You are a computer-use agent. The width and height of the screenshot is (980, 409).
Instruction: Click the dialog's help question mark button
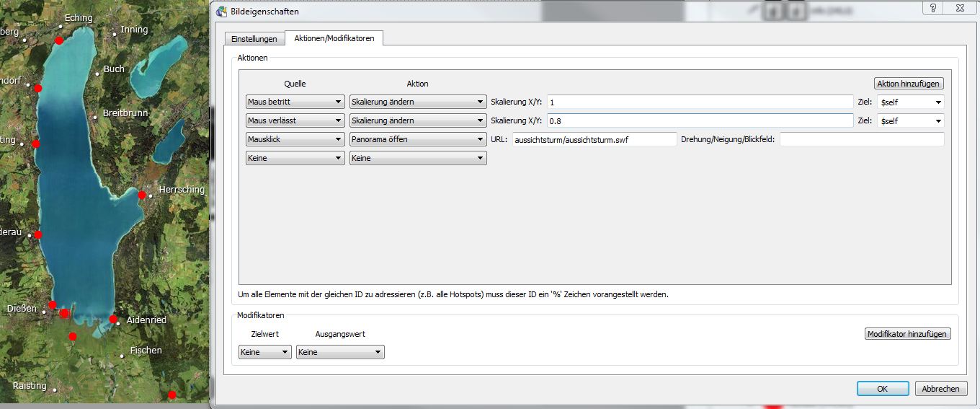932,9
